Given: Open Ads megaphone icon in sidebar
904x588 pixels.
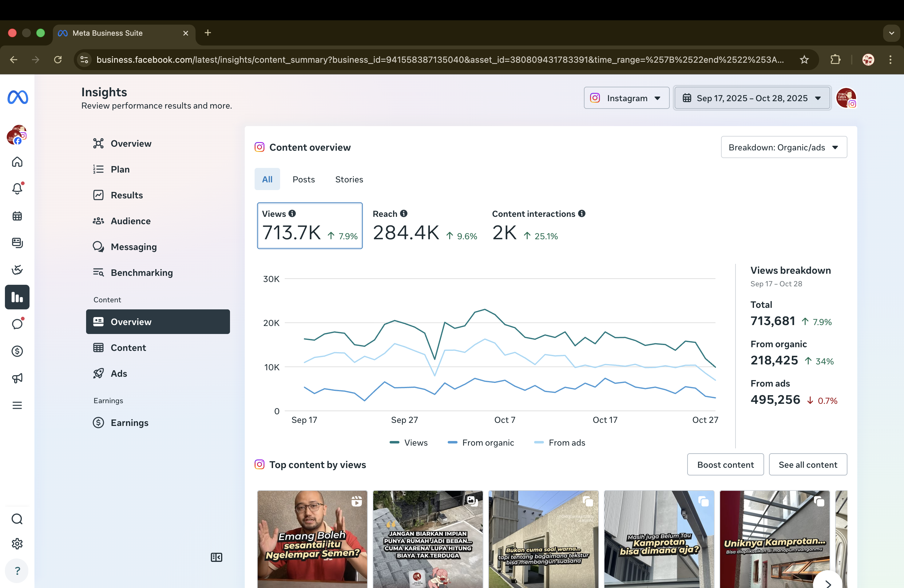Looking at the screenshot, I should click(x=17, y=378).
